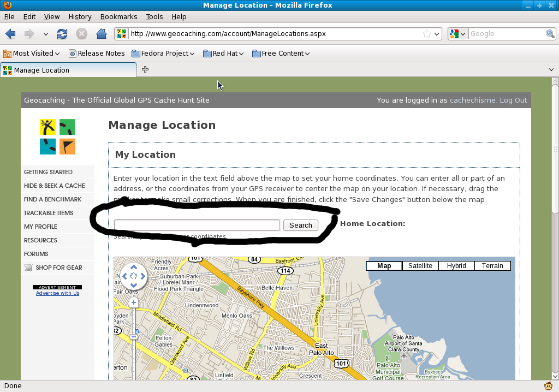Open the Release Notes bookmark
This screenshot has height=392, width=559.
coord(97,54)
